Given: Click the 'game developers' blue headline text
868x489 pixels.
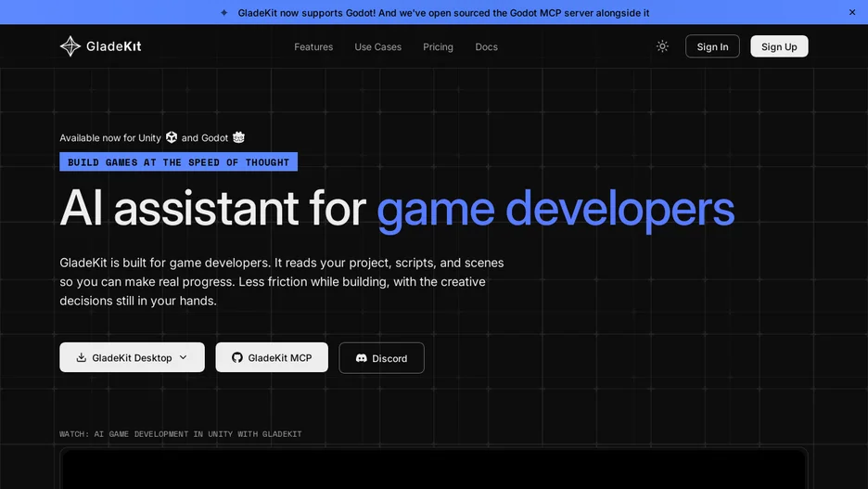Looking at the screenshot, I should [x=555, y=210].
